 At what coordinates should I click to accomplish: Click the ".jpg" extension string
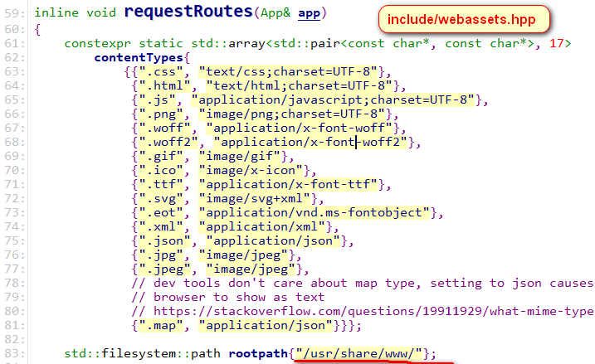(x=161, y=255)
